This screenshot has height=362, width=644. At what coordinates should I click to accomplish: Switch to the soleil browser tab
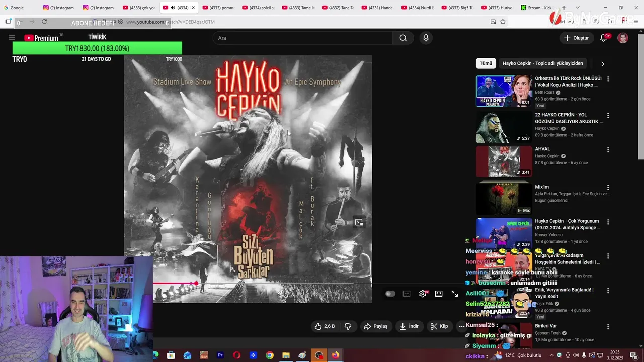coord(259,8)
